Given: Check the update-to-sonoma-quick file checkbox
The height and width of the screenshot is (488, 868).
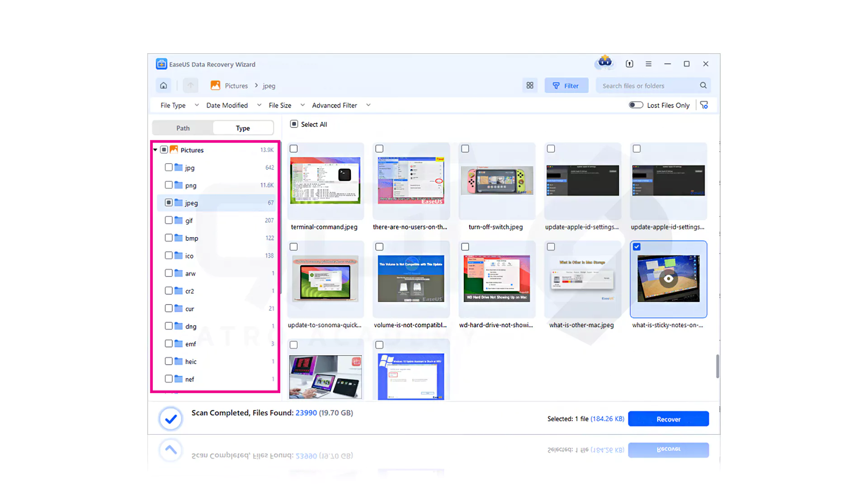Looking at the screenshot, I should 294,247.
